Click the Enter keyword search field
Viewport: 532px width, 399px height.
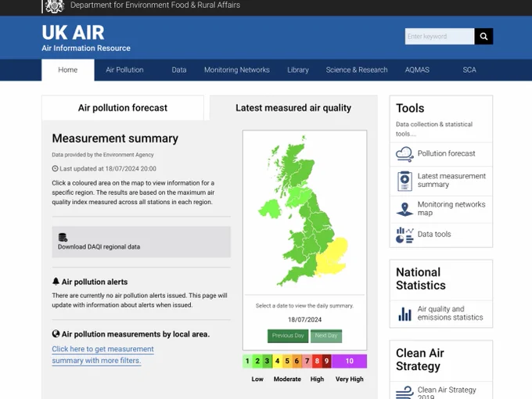(440, 36)
